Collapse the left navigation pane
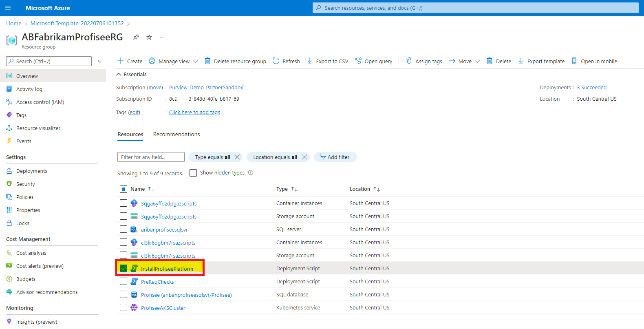 (99, 61)
